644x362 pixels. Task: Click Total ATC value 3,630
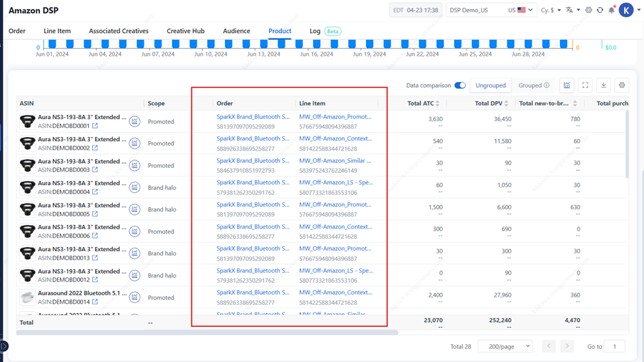pyautogui.click(x=436, y=119)
